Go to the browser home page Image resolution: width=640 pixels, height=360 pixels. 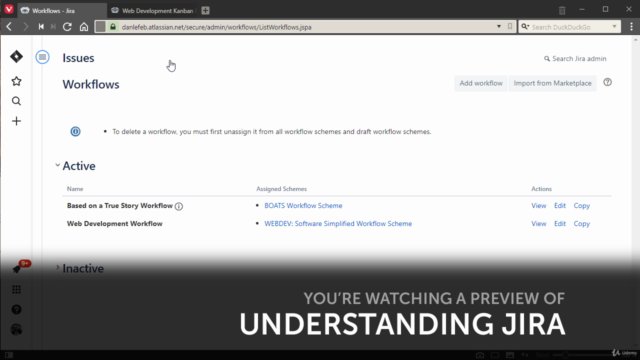pyautogui.click(x=84, y=27)
